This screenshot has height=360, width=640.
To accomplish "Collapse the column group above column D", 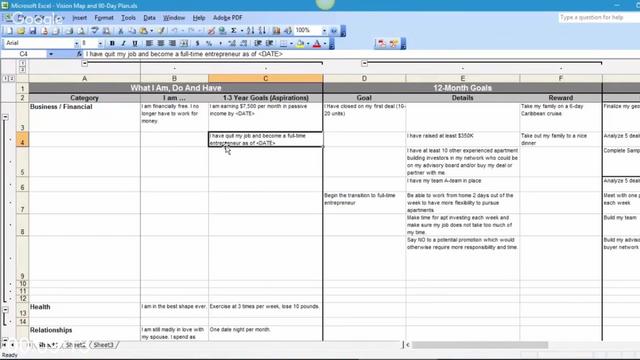I will pyautogui.click(x=364, y=63).
